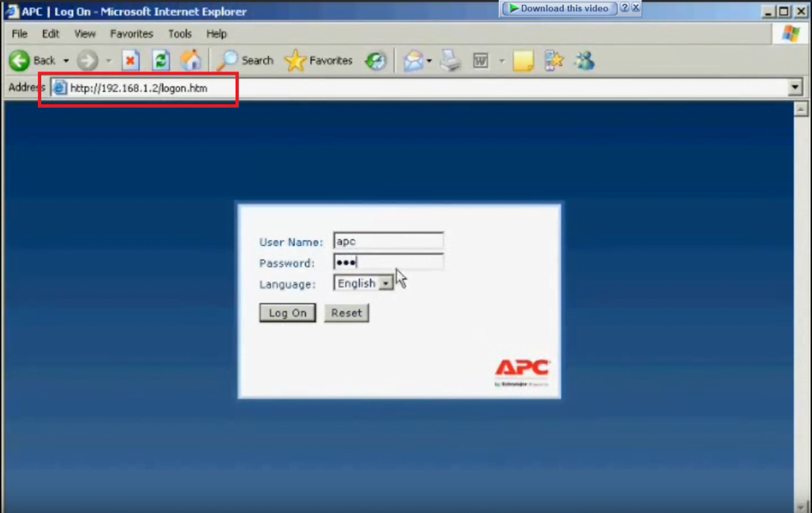Open the Favorites menu
Viewport: 812px width, 513px height.
(x=132, y=33)
